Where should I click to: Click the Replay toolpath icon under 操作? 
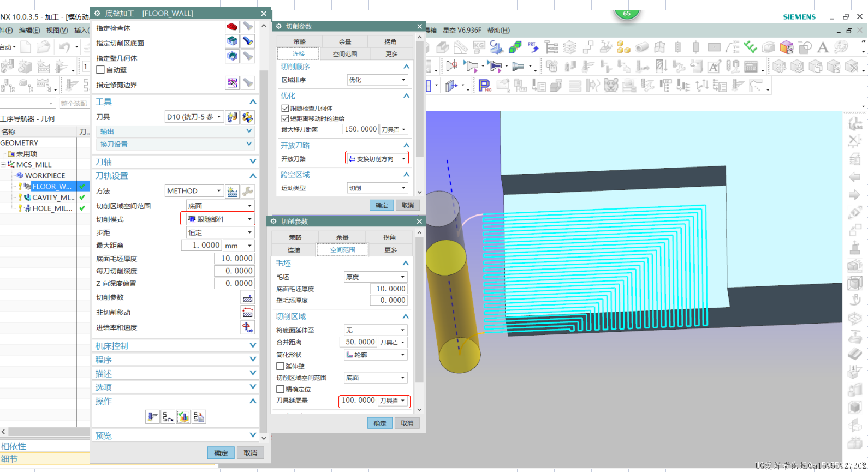168,417
